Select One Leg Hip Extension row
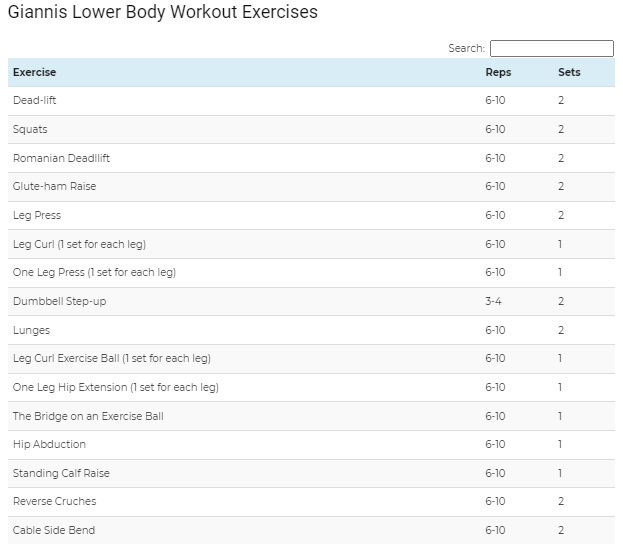Image resolution: width=623 pixels, height=551 pixels. click(x=311, y=387)
